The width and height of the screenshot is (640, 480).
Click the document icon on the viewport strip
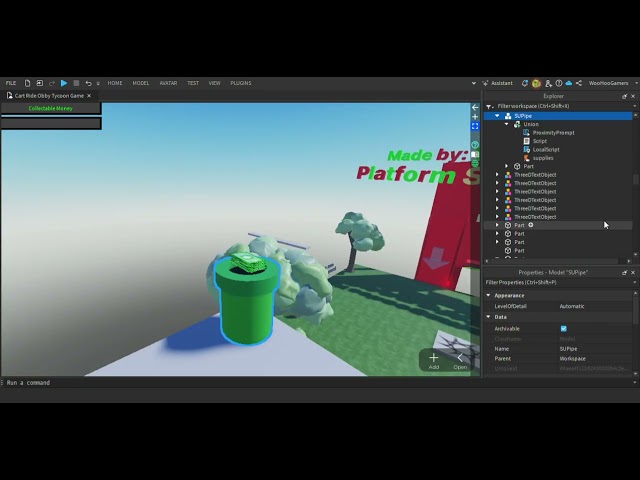475,154
